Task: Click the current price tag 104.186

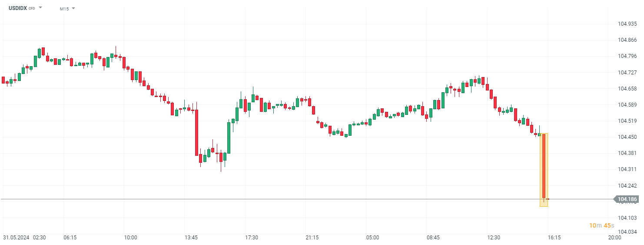Action: [627, 199]
